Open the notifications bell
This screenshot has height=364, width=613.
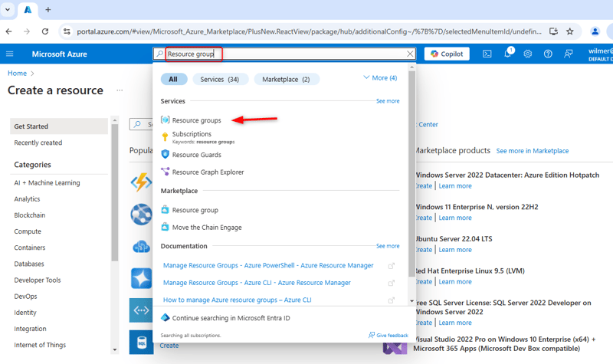click(508, 54)
